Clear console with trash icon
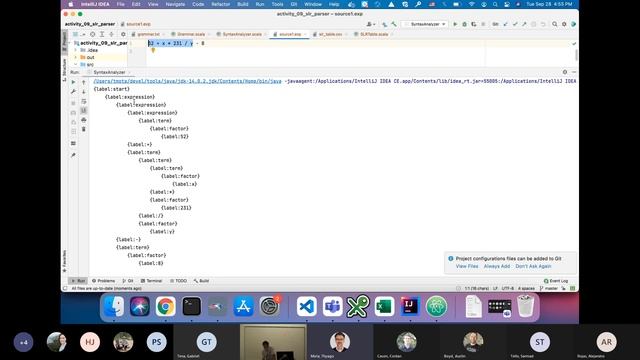640x360 pixels. (x=84, y=129)
